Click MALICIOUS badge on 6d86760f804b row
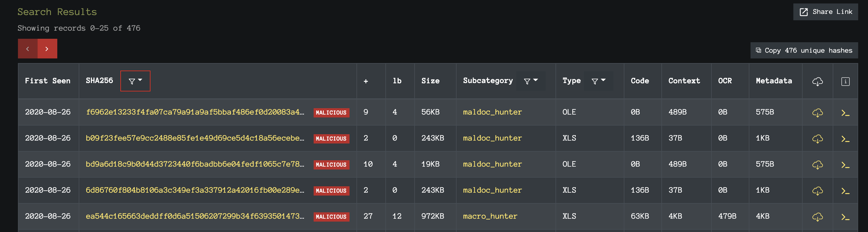Viewport: 868px width, 232px height. tap(331, 191)
